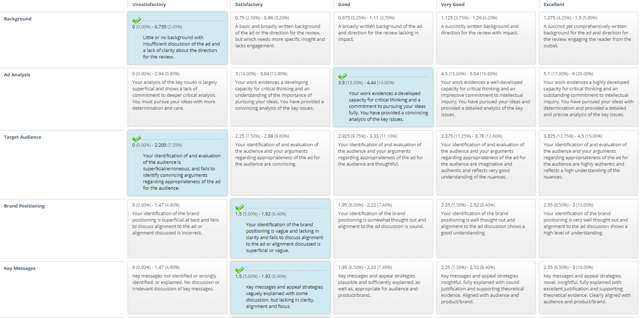Select Excellent rating for Background
This screenshot has height=318, width=644.
(x=588, y=38)
